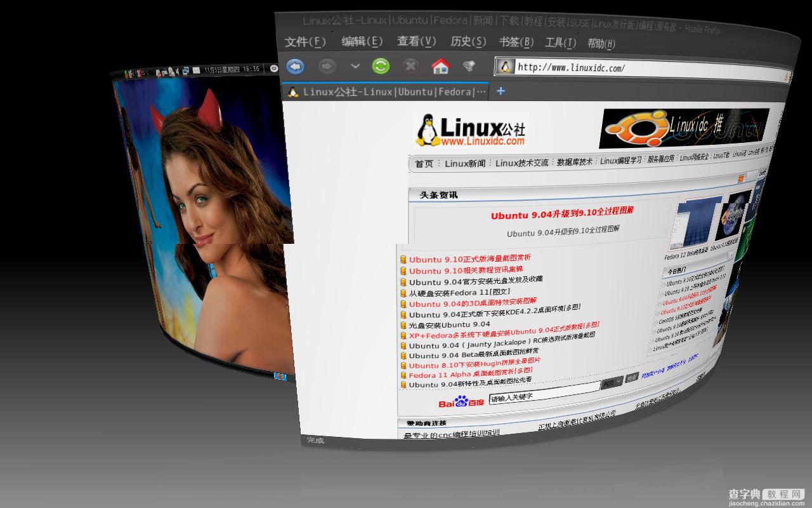Image resolution: width=812 pixels, height=508 pixels.
Task: Open the 工具(T) menu
Action: pos(560,43)
